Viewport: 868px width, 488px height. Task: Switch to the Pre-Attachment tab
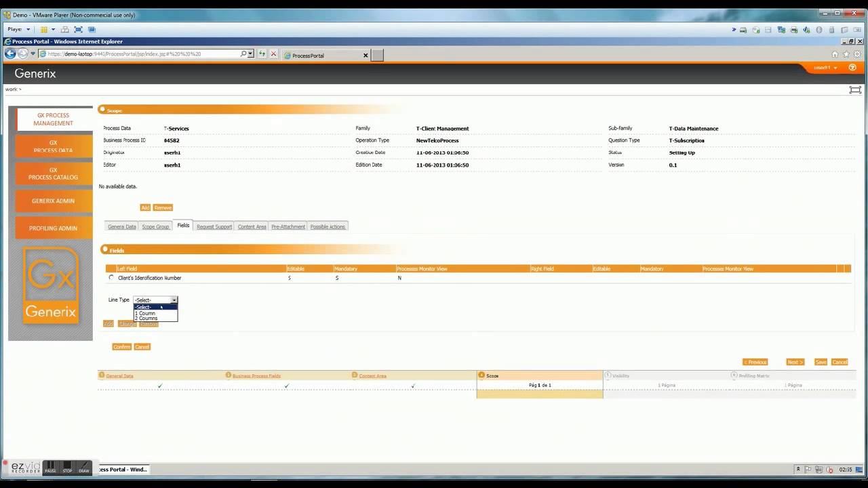click(x=288, y=226)
